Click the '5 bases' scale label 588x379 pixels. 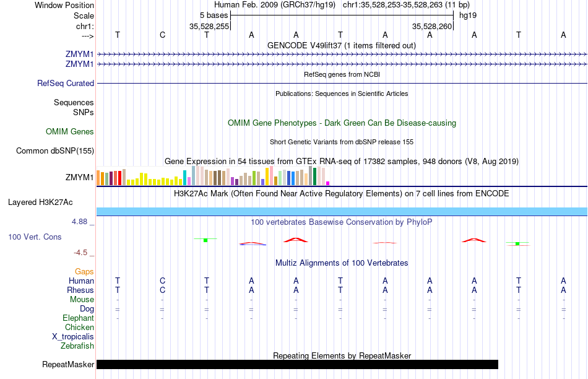point(214,15)
